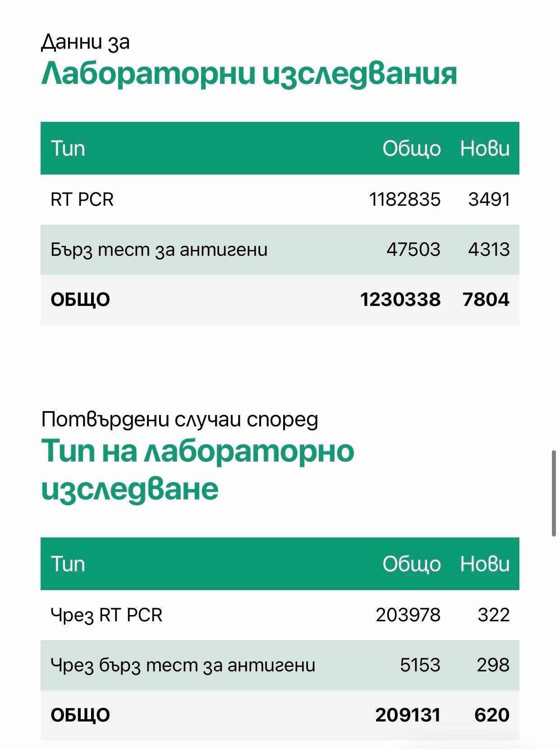Screen dimensions: 560x749
Task: Click the page scrollbar handle
Action: [x=554, y=493]
